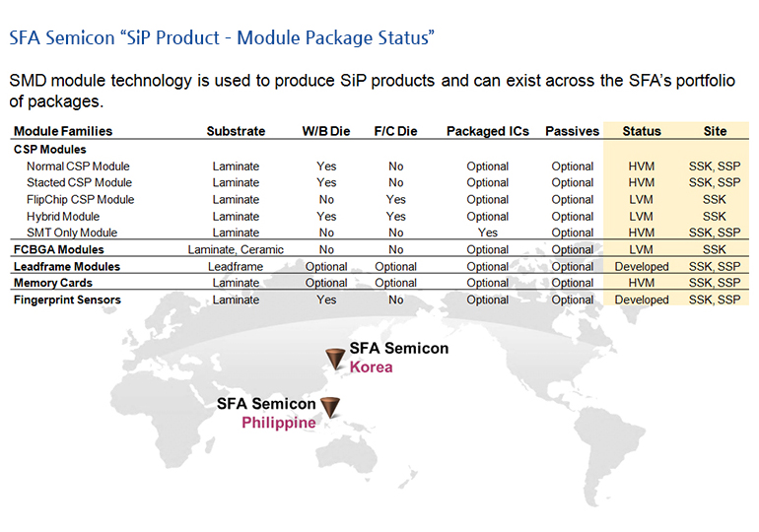759x532 pixels.
Task: Select the Site column header
Action: coord(715,131)
